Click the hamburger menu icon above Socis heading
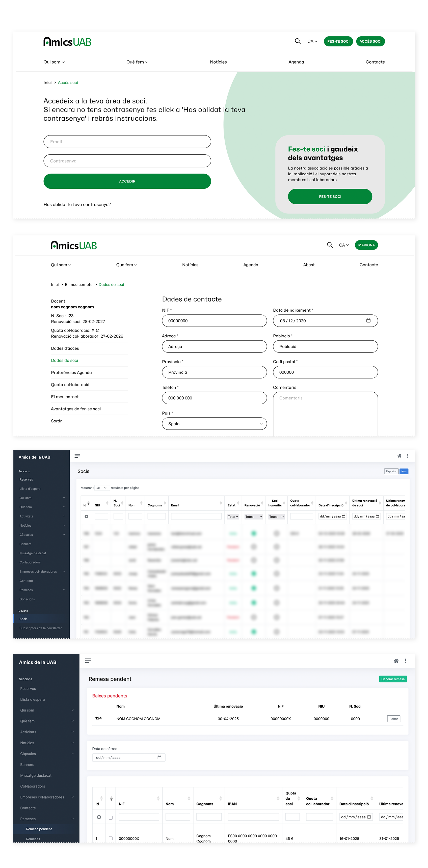The image size is (428, 868). click(77, 456)
